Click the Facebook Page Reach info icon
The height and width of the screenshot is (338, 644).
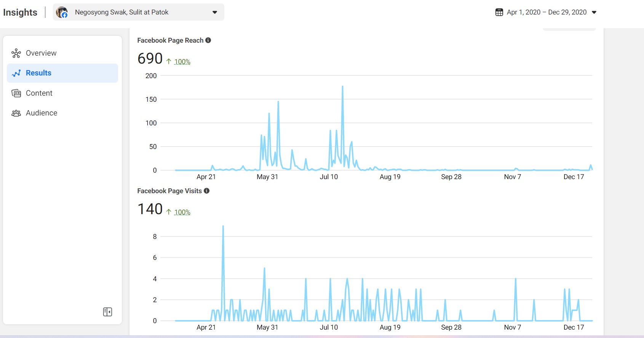[x=208, y=40]
